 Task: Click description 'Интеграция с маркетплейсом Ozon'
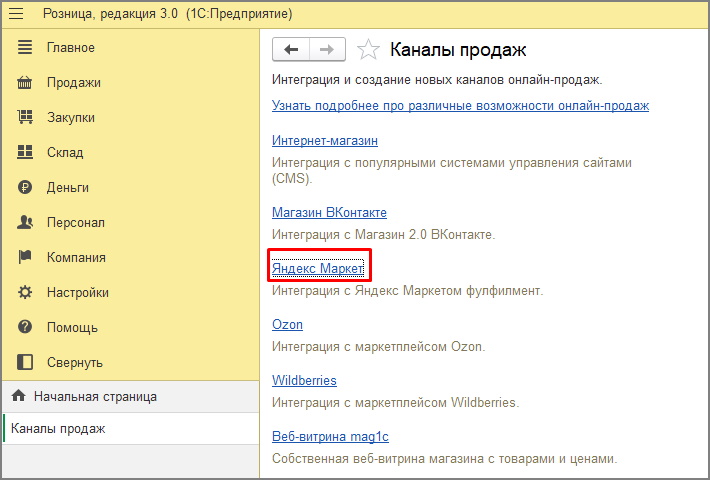tap(379, 346)
